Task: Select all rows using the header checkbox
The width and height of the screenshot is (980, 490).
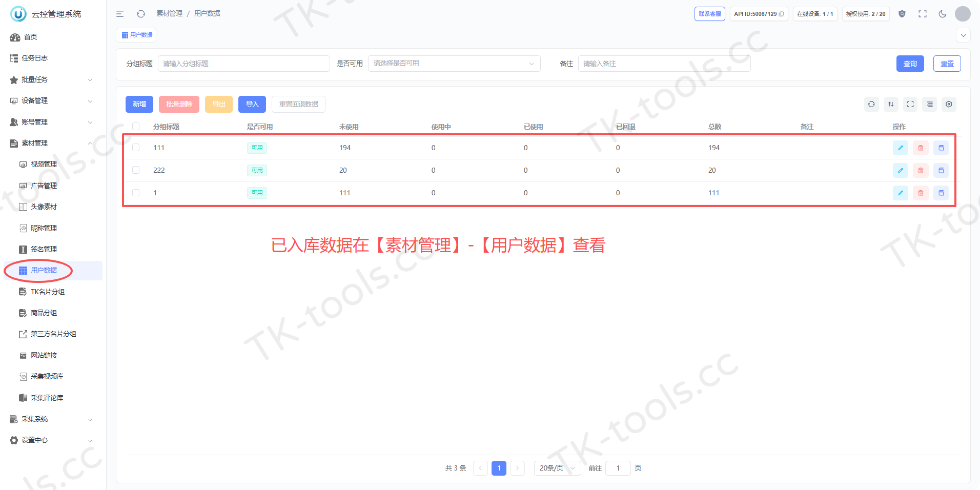Action: pyautogui.click(x=136, y=127)
